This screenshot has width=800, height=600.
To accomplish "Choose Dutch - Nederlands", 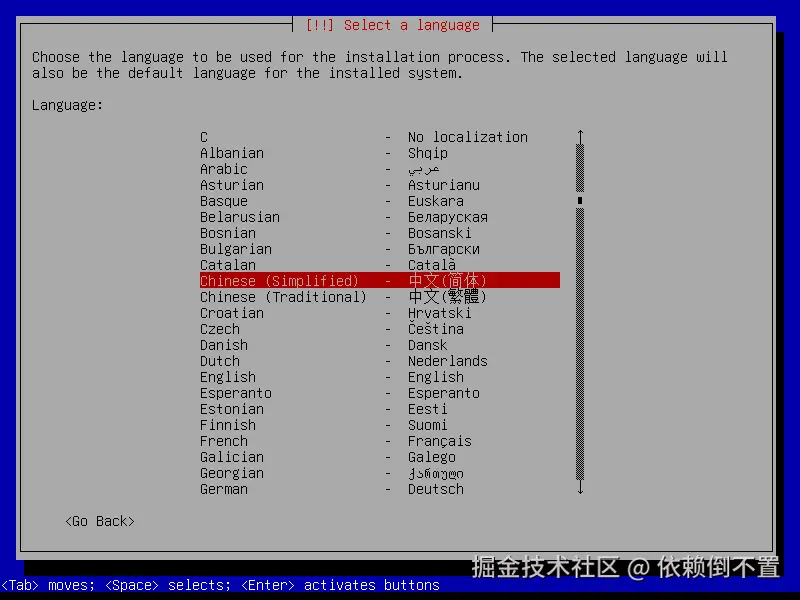I will [380, 361].
